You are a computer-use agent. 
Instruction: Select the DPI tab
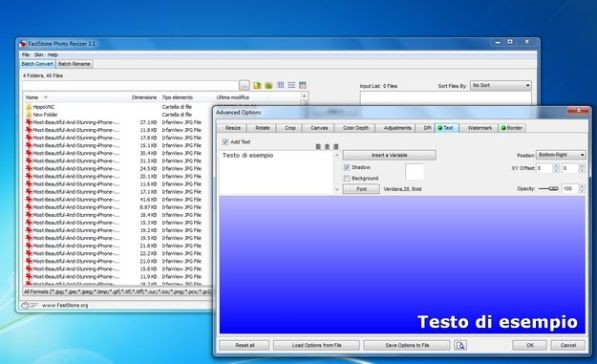[x=427, y=128]
